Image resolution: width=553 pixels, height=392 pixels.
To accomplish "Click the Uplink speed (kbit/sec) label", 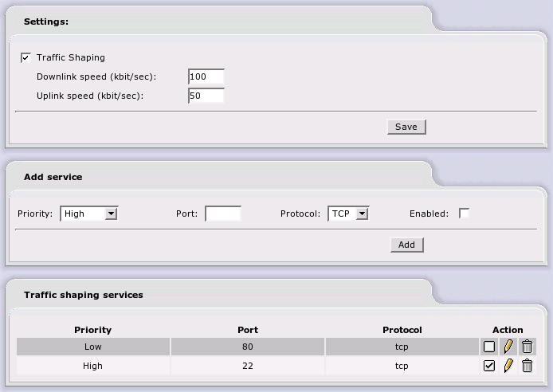I will pos(90,96).
